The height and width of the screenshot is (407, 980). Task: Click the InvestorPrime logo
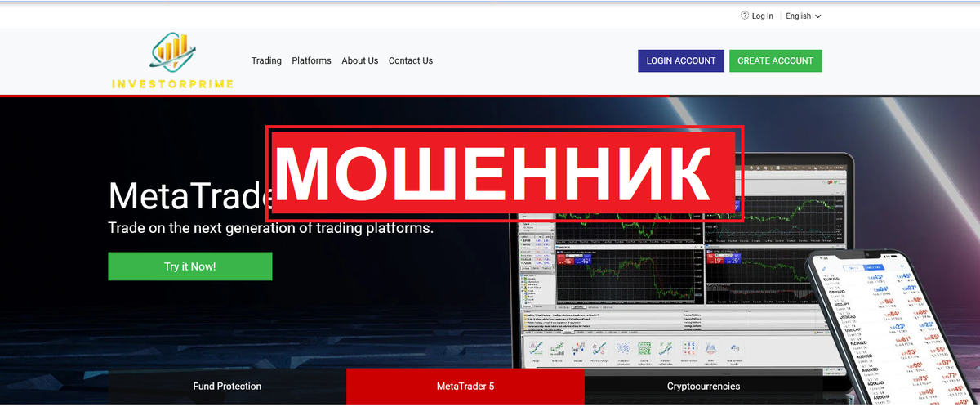[x=173, y=61]
